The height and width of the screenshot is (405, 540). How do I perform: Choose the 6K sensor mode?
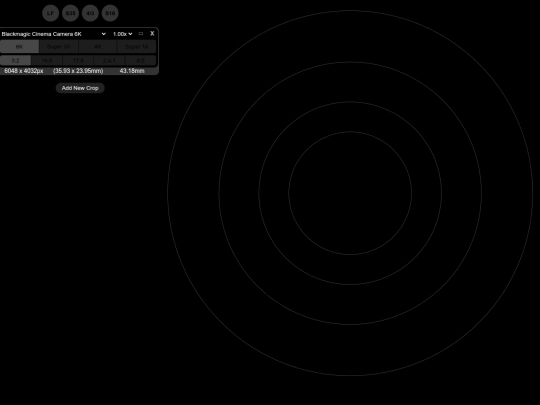(x=19, y=46)
